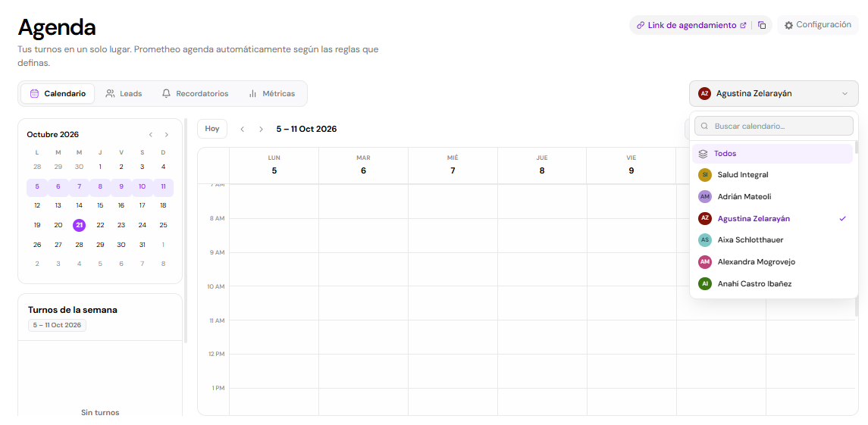Screen dimensions: 868x425
Task: Open the Métricas tab
Action: 271,93
